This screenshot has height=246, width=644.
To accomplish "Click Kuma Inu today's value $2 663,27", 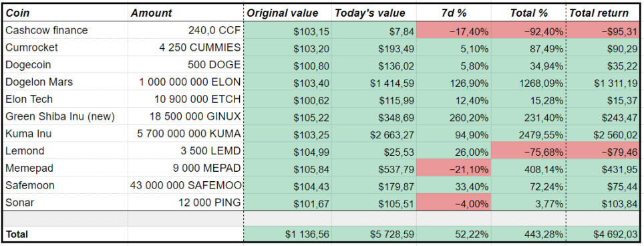I will point(373,134).
